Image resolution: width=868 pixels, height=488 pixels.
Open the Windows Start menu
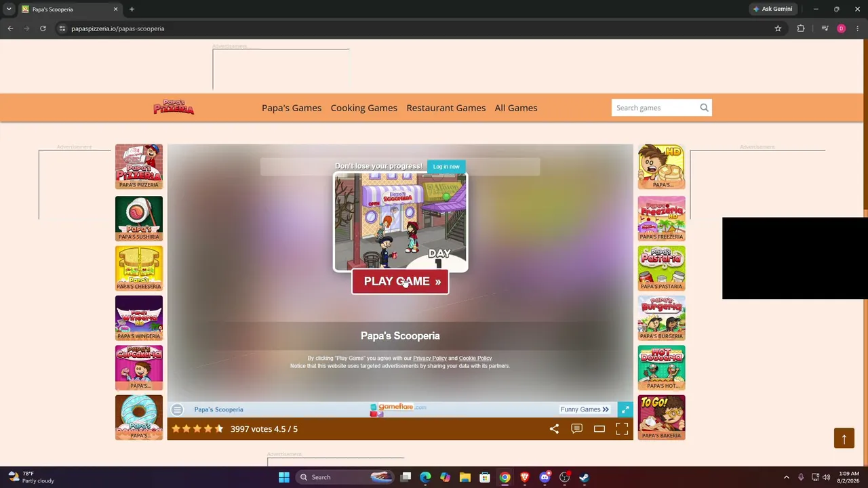pos(284,477)
